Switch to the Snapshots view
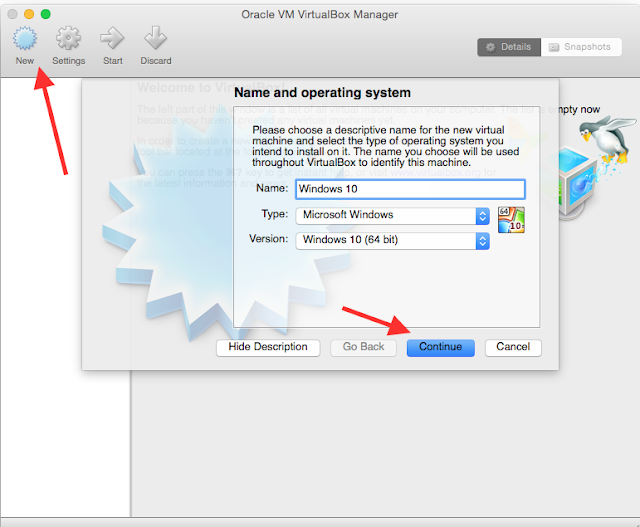640x527 pixels. click(581, 47)
